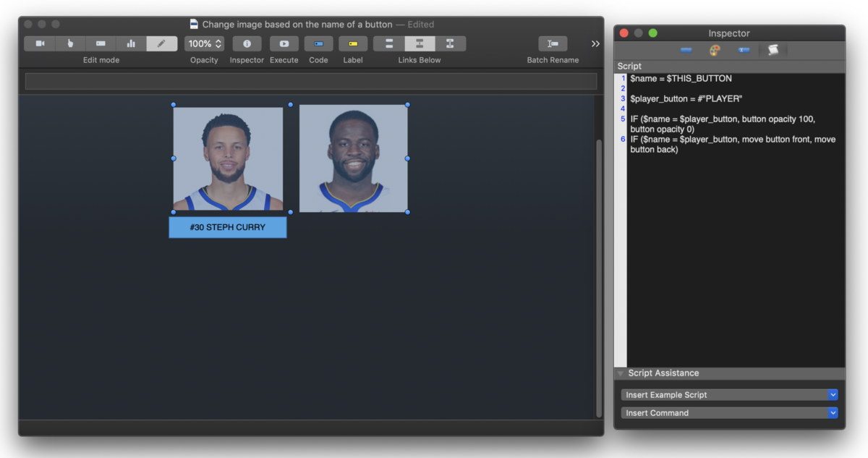Click the #30 STEPH CURRY button
Screen dimensions: 868x458
[x=227, y=226]
